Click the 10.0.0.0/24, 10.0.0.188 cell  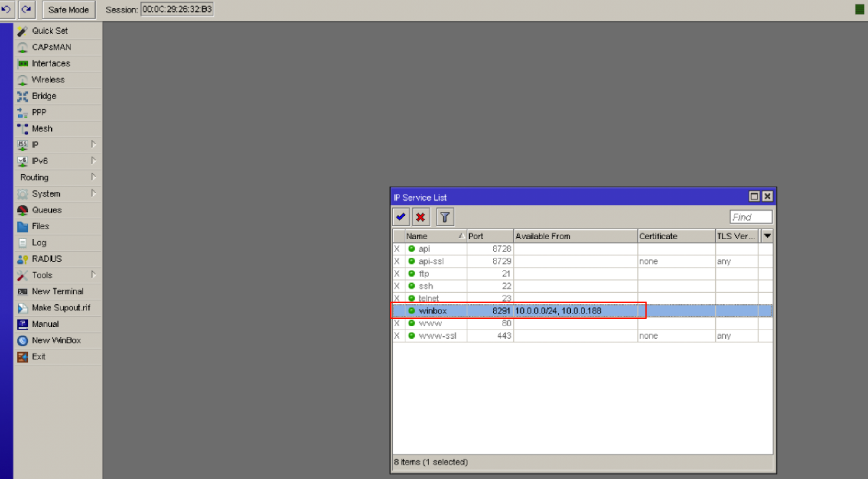pyautogui.click(x=576, y=311)
